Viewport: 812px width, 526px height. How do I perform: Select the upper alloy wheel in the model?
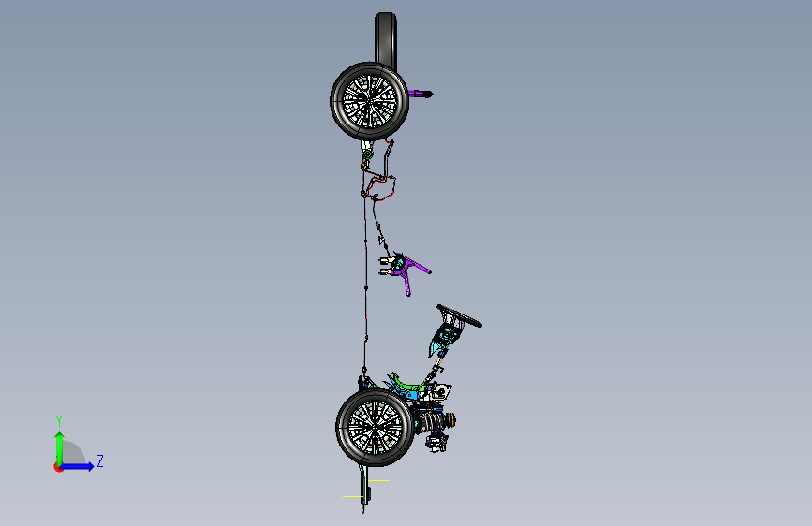(x=370, y=101)
